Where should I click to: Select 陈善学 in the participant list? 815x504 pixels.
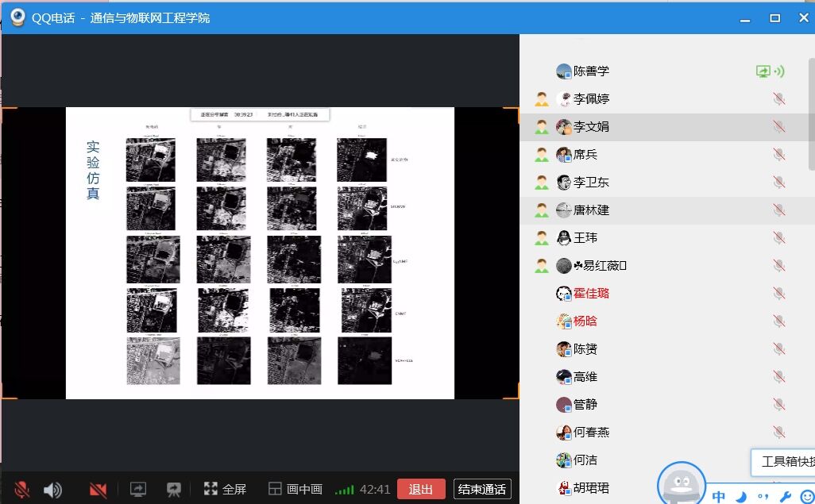click(x=591, y=71)
